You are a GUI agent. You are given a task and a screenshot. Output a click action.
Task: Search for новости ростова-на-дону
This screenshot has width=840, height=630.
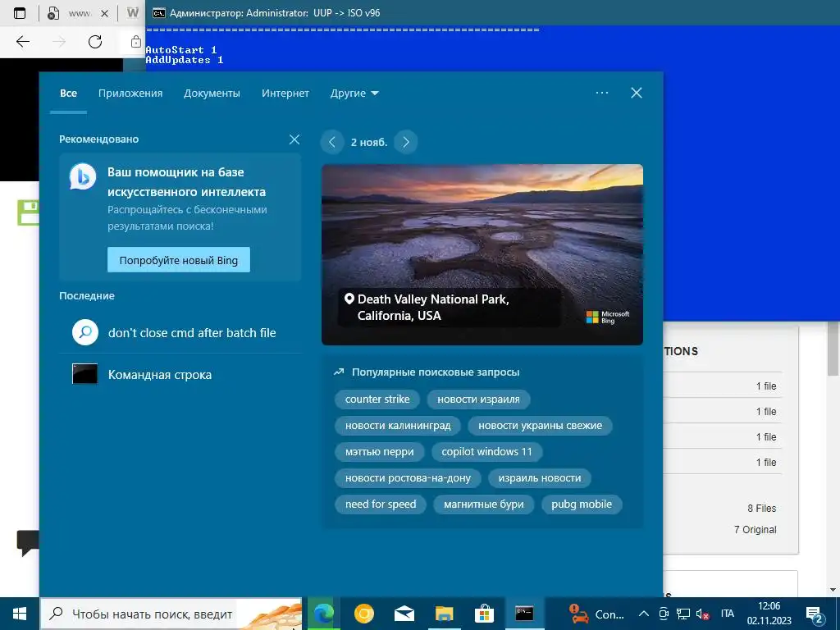[408, 478]
